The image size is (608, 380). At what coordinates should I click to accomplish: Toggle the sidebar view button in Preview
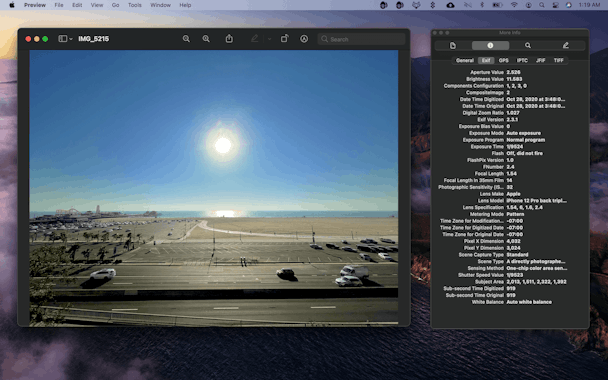(x=62, y=39)
